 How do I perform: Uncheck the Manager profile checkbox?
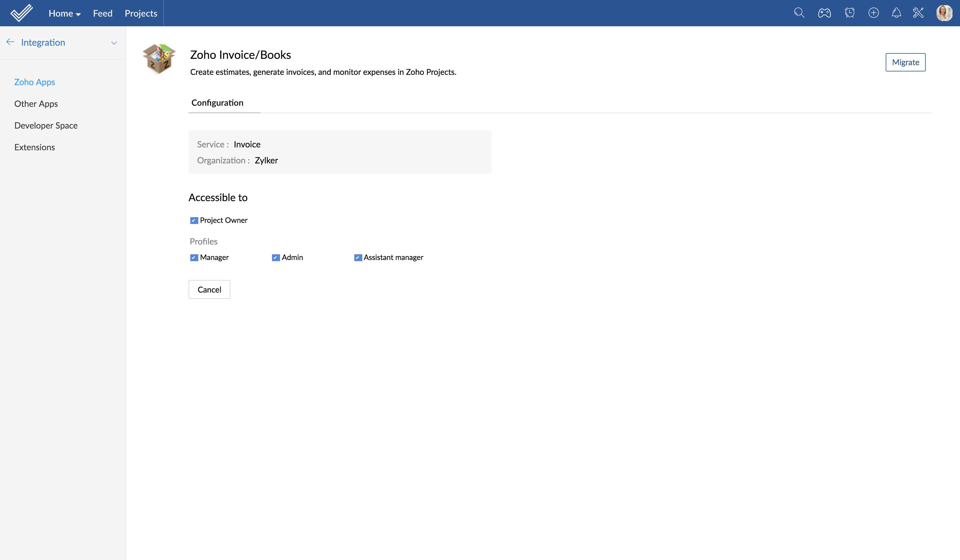[194, 257]
